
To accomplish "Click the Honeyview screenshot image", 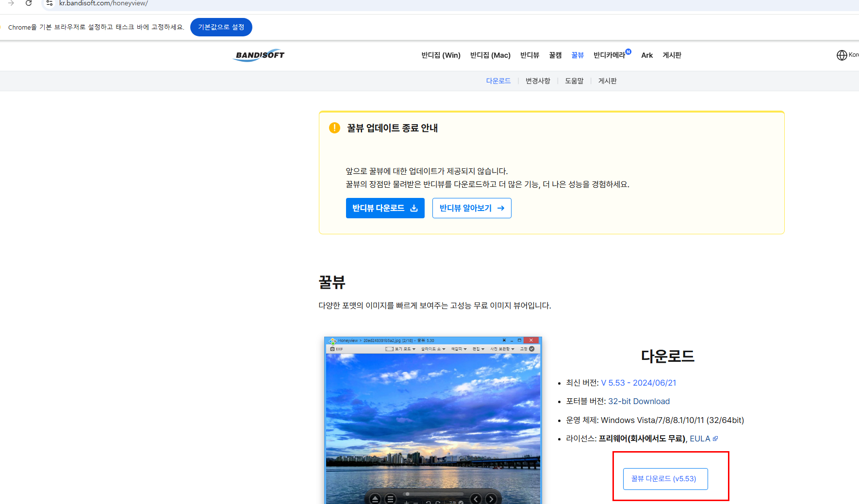I will [433, 421].
